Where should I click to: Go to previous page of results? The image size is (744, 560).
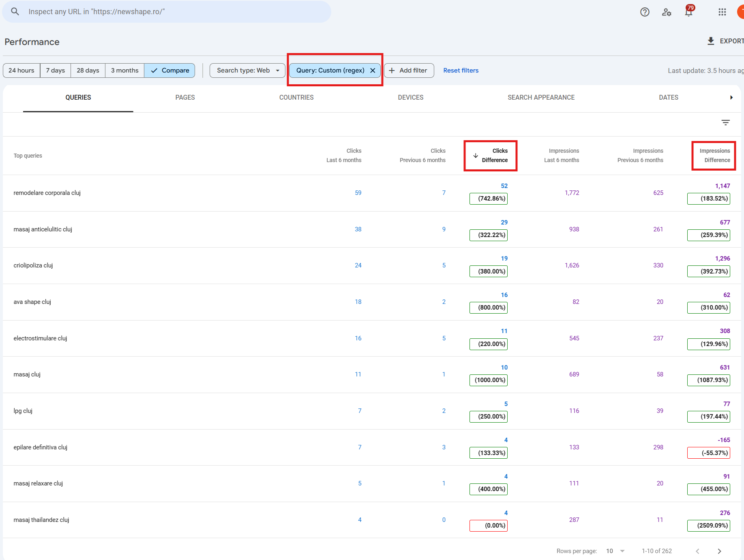point(697,551)
